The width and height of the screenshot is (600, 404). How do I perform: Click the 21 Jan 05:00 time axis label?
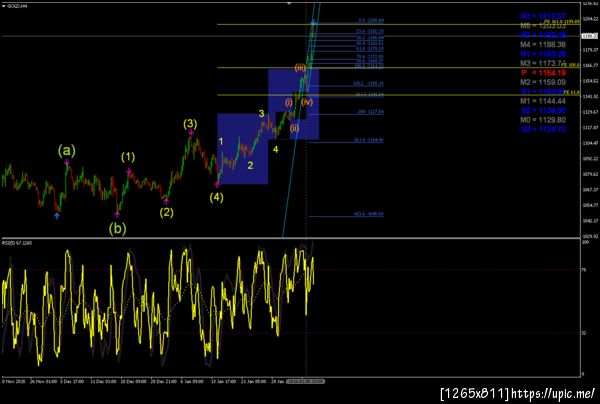point(253,381)
